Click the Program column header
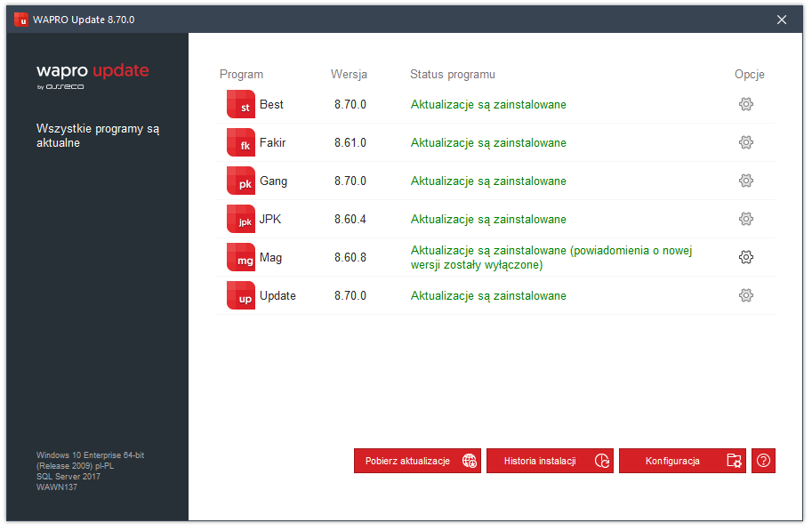The width and height of the screenshot is (812, 531). (x=241, y=75)
